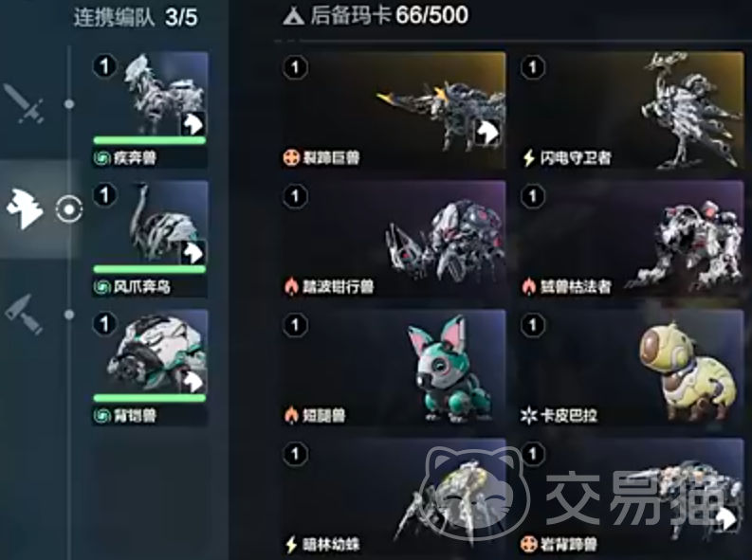
Task: Select the dot marker beside sword icon
Action: coord(69,103)
